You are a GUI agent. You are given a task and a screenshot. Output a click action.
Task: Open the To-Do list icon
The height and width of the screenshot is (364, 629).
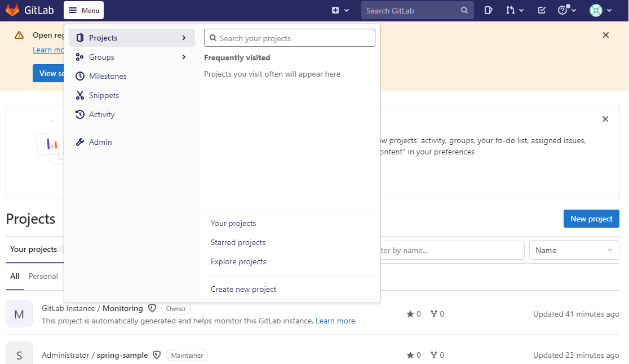542,10
